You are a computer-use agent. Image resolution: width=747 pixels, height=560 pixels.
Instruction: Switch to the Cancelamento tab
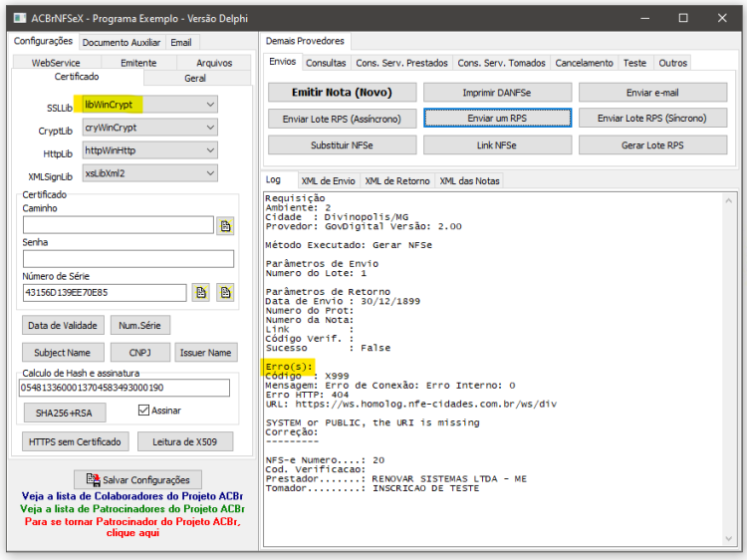[584, 63]
